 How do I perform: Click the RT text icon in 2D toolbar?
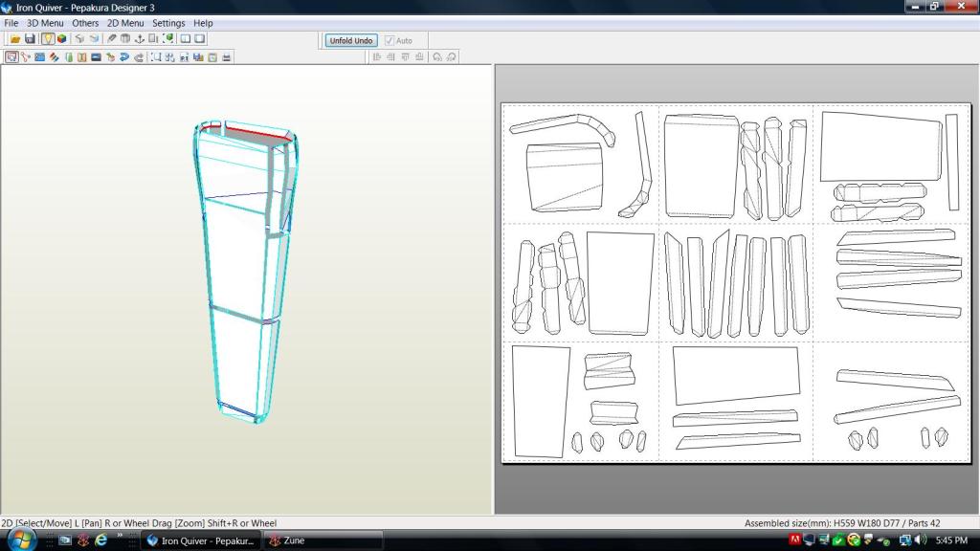point(184,56)
